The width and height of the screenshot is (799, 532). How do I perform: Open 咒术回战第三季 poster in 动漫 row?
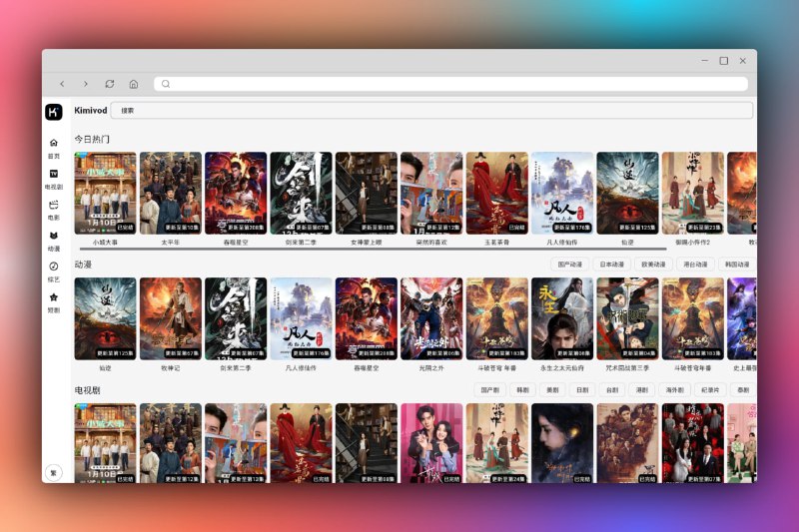(628, 318)
